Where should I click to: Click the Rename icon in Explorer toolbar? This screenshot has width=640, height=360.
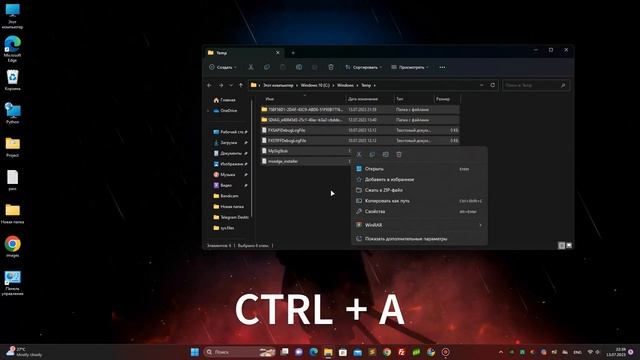pos(299,67)
